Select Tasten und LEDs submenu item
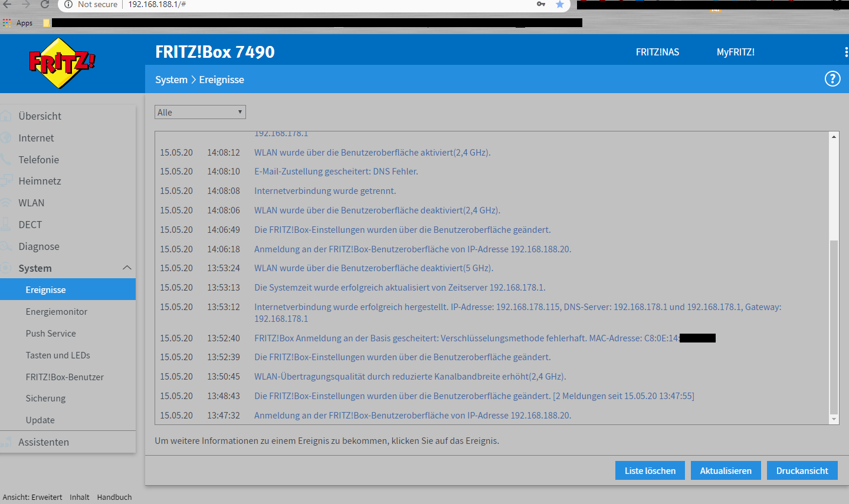The image size is (849, 504). click(x=58, y=355)
